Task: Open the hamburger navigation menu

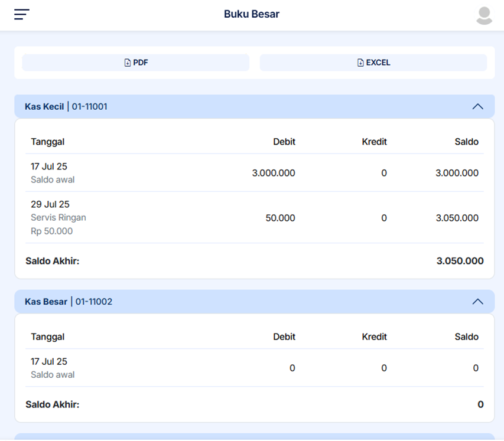Action: pos(22,15)
